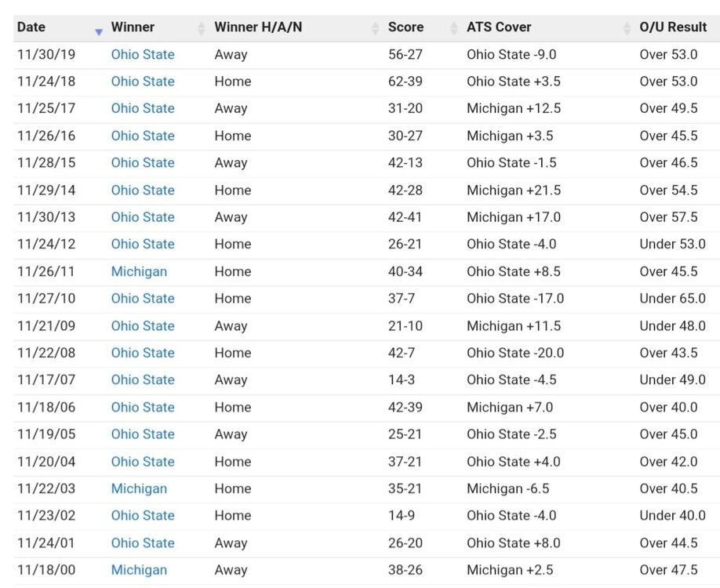
Task: Follow the Ohio State winner link for 11/24/18
Action: (143, 82)
